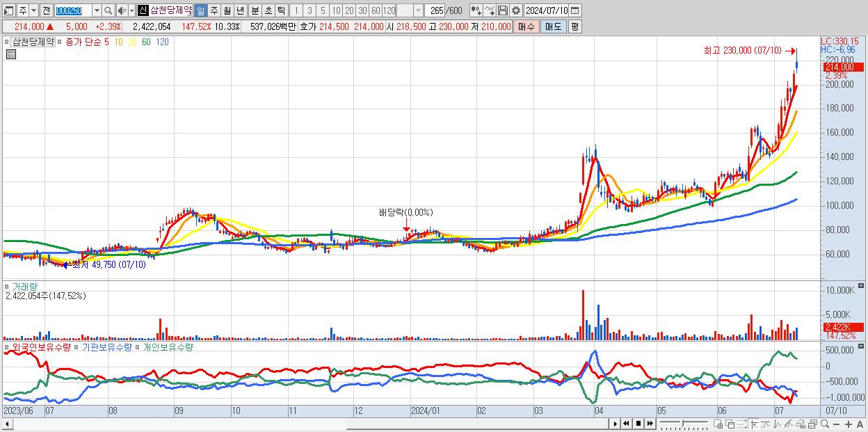Select the 년 yearly period button
Screen dimensions: 868x432
(240, 10)
